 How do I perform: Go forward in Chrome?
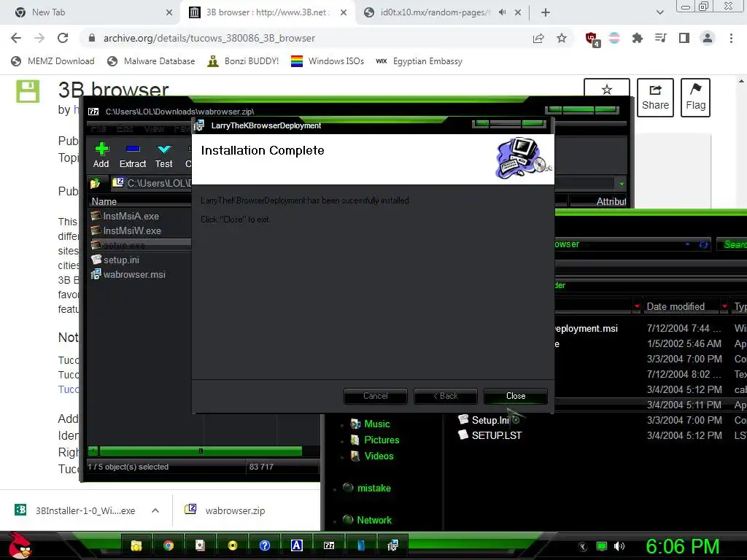click(x=39, y=38)
